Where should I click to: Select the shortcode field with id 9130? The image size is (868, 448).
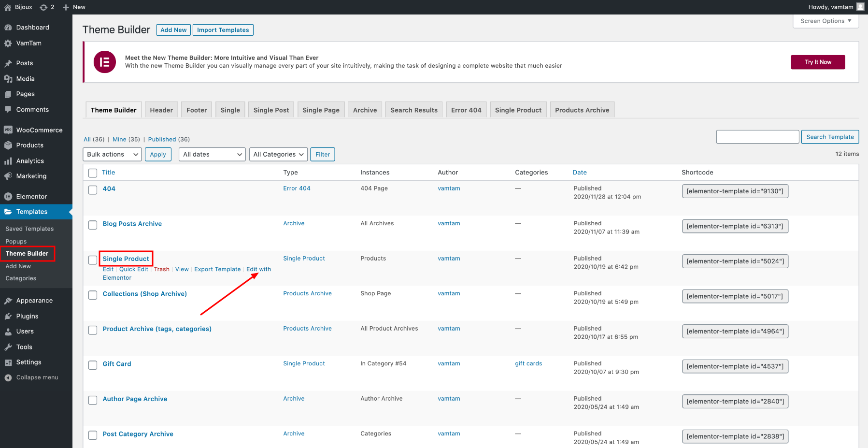(x=735, y=191)
